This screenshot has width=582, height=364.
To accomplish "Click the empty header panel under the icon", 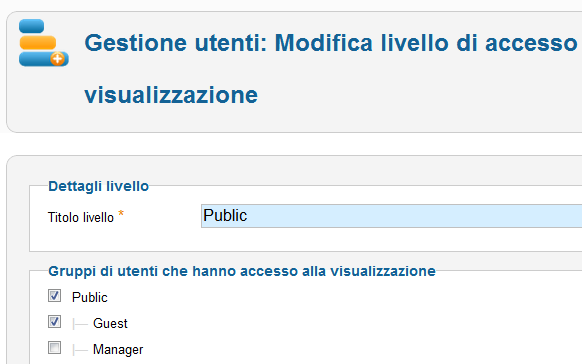I will tap(45, 98).
